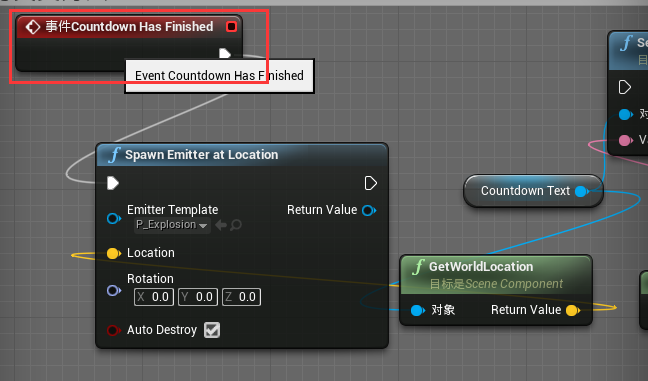The image size is (648, 381).
Task: Click the event node's execution output pin
Action: (225, 53)
